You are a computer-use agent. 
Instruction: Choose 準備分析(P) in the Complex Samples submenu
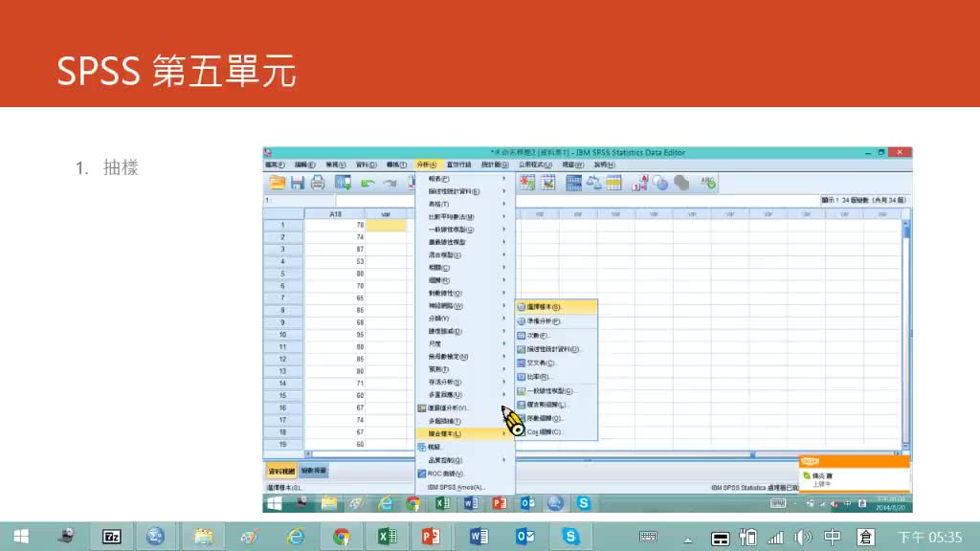(x=556, y=321)
